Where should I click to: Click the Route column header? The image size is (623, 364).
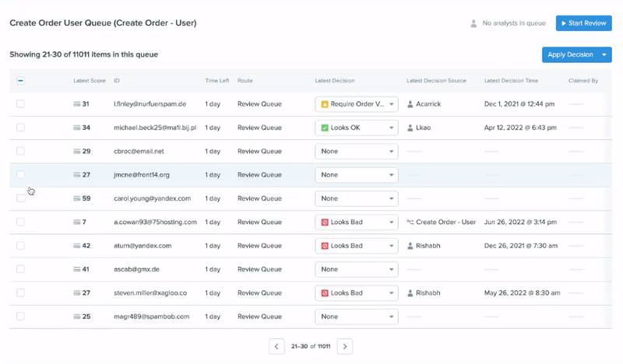[x=245, y=81]
